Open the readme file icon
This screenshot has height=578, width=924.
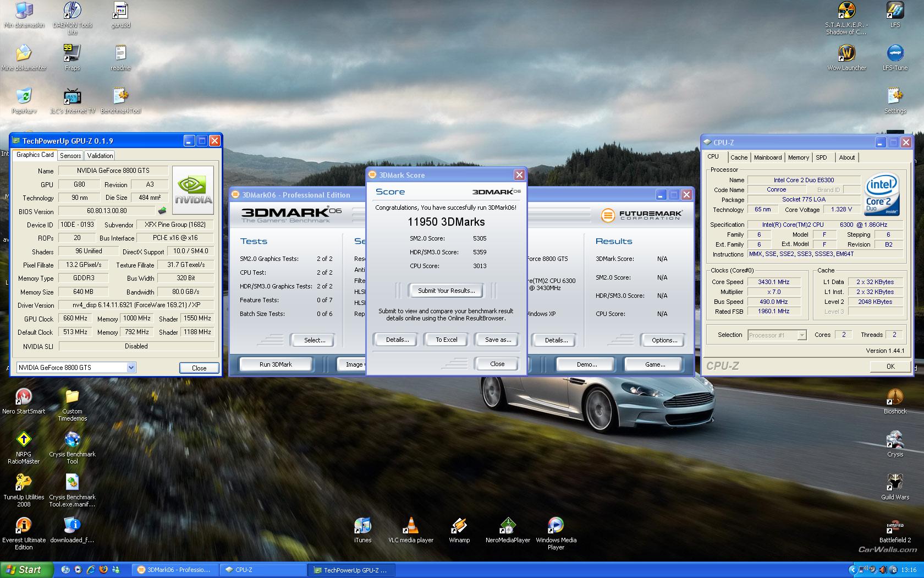click(x=120, y=57)
